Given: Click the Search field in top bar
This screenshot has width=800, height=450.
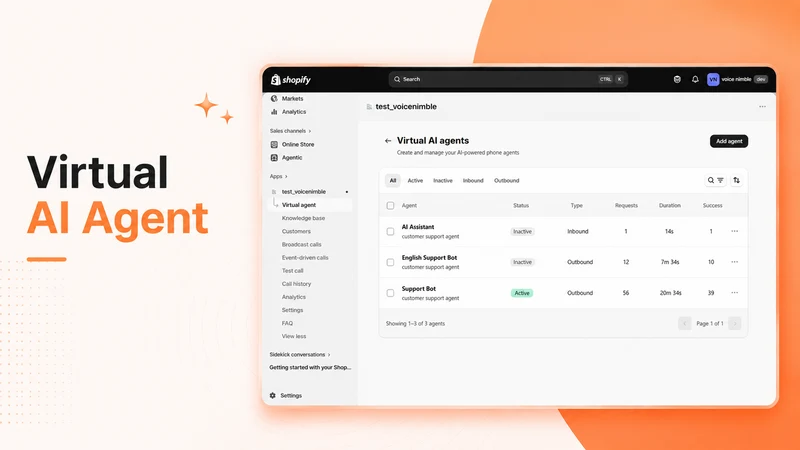Looking at the screenshot, I should tap(508, 80).
